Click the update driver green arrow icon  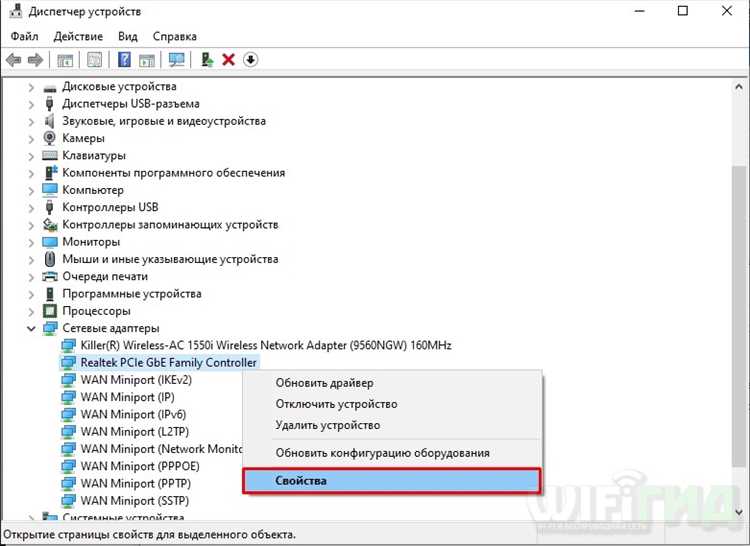[x=207, y=60]
